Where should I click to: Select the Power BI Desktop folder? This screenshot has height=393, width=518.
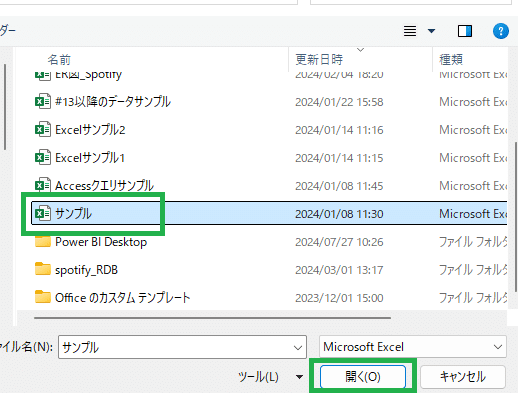[x=101, y=242]
